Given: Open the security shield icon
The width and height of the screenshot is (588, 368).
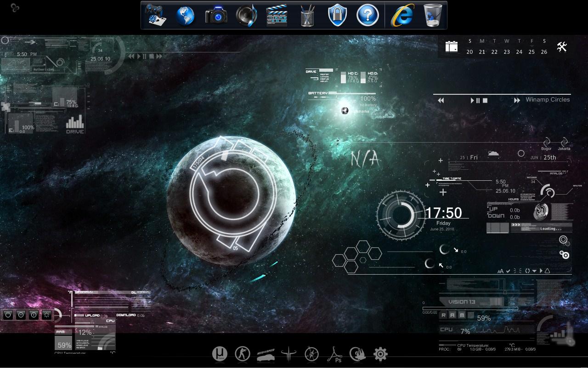Looking at the screenshot, I should (337, 14).
